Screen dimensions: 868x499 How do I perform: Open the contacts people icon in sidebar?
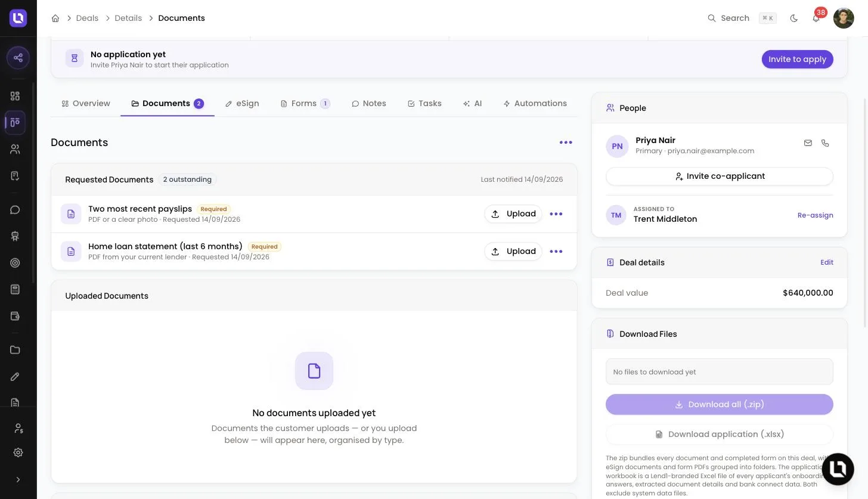[x=15, y=150]
